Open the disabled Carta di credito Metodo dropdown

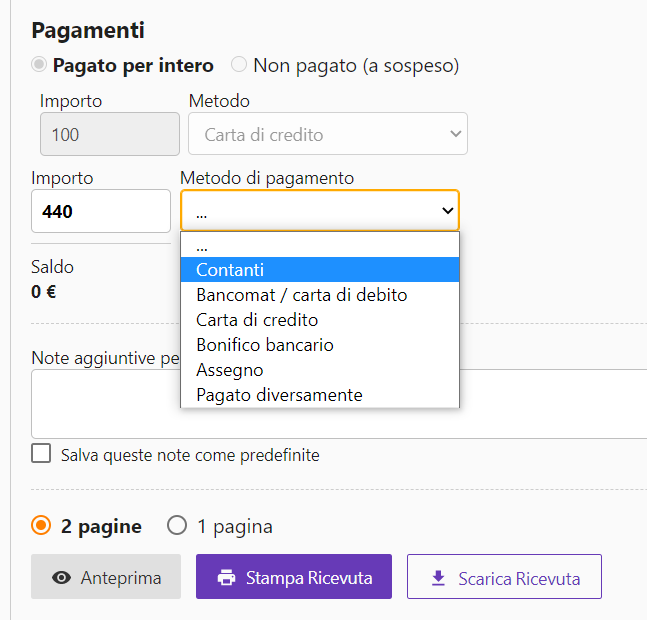tap(327, 134)
